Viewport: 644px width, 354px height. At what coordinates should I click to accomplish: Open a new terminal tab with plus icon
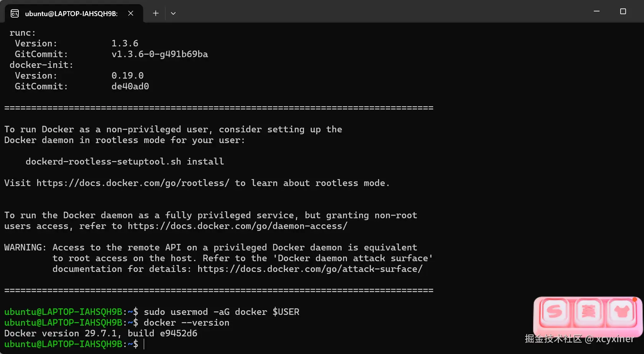[x=156, y=13]
